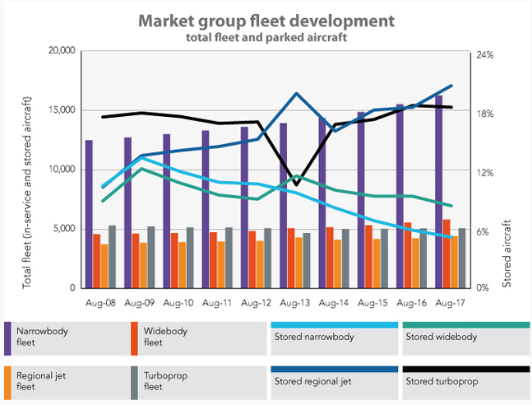The image size is (532, 405).
Task: Click the 20,000 left axis value
Action: 62,51
